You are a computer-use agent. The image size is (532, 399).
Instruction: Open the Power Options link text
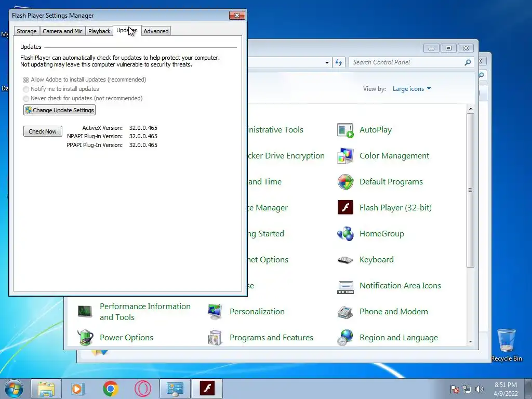pyautogui.click(x=127, y=338)
